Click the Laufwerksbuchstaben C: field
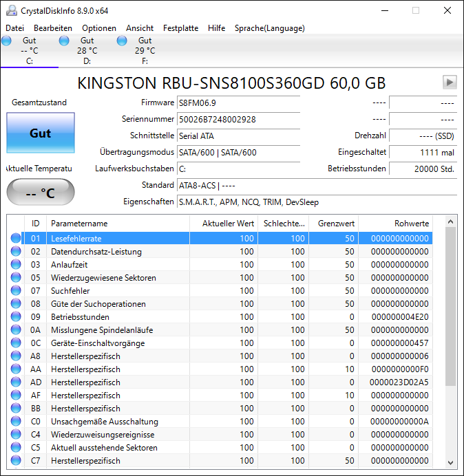 (238, 169)
